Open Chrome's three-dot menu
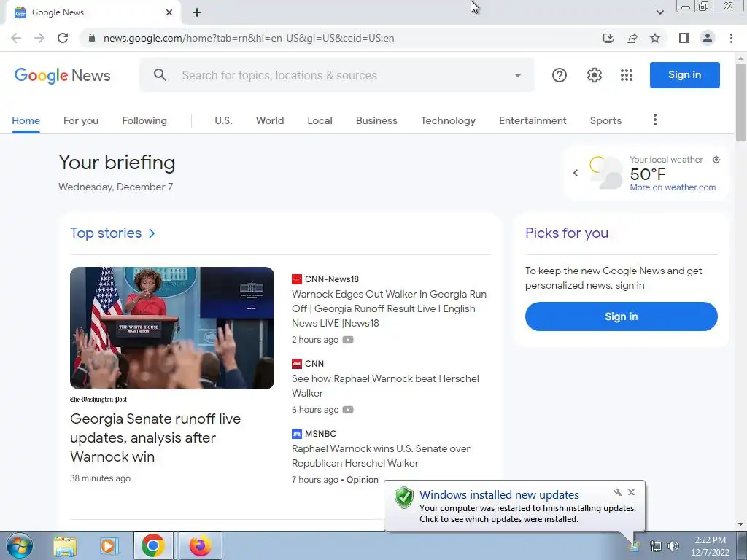This screenshot has height=560, width=747. [x=731, y=38]
